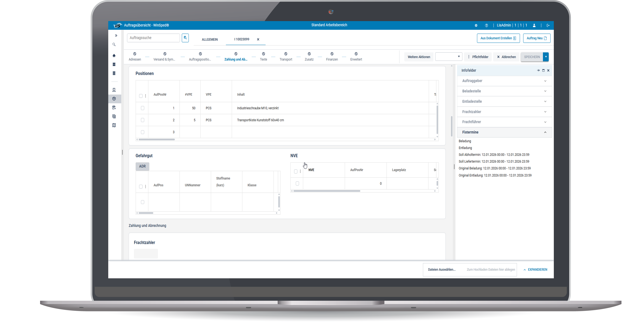
Task: Tick the checkbox in the NVE table row
Action: (297, 184)
